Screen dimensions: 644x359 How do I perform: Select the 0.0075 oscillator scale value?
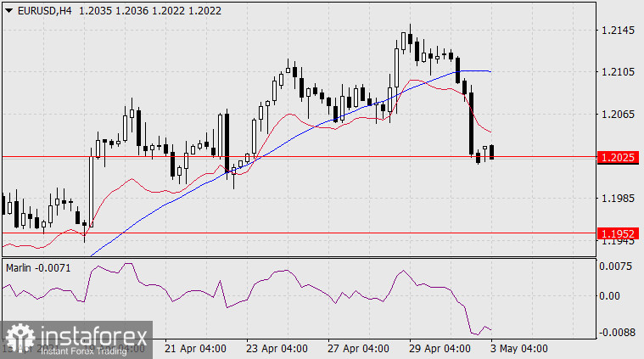point(616,266)
